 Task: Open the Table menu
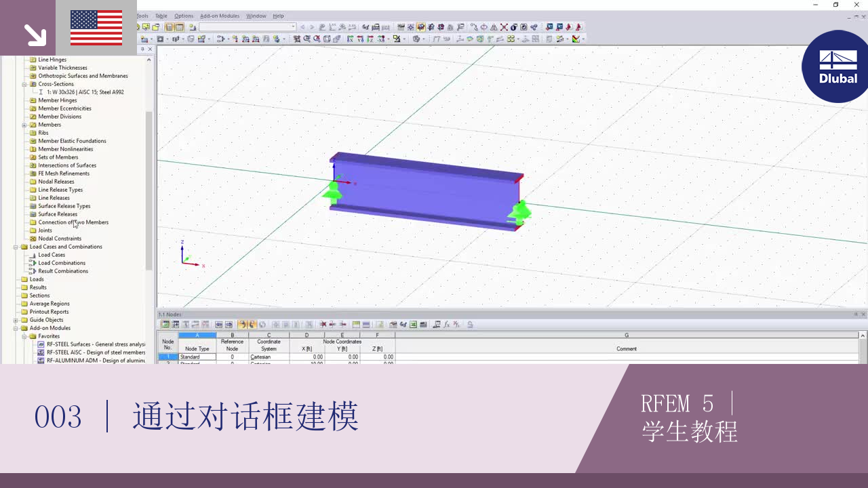pyautogui.click(x=161, y=16)
